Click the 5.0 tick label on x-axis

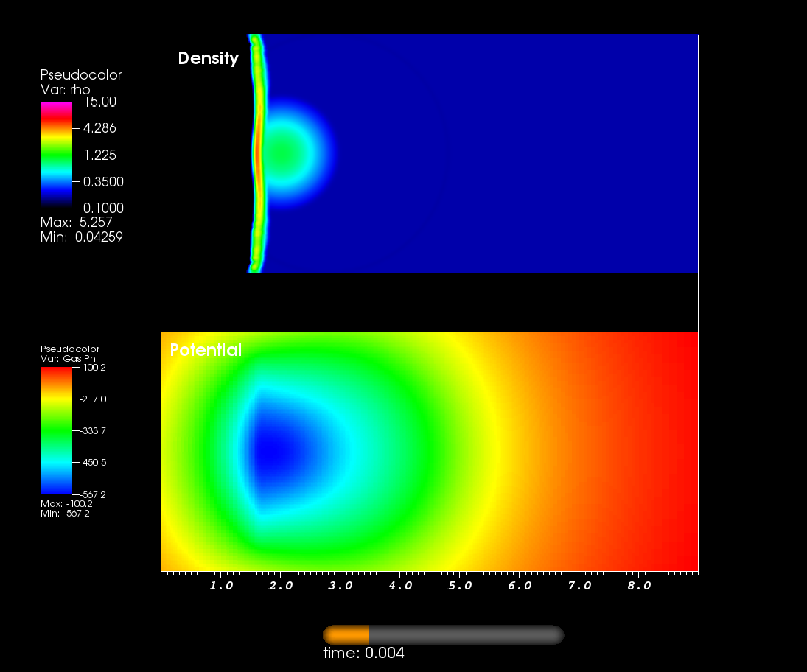tap(460, 586)
